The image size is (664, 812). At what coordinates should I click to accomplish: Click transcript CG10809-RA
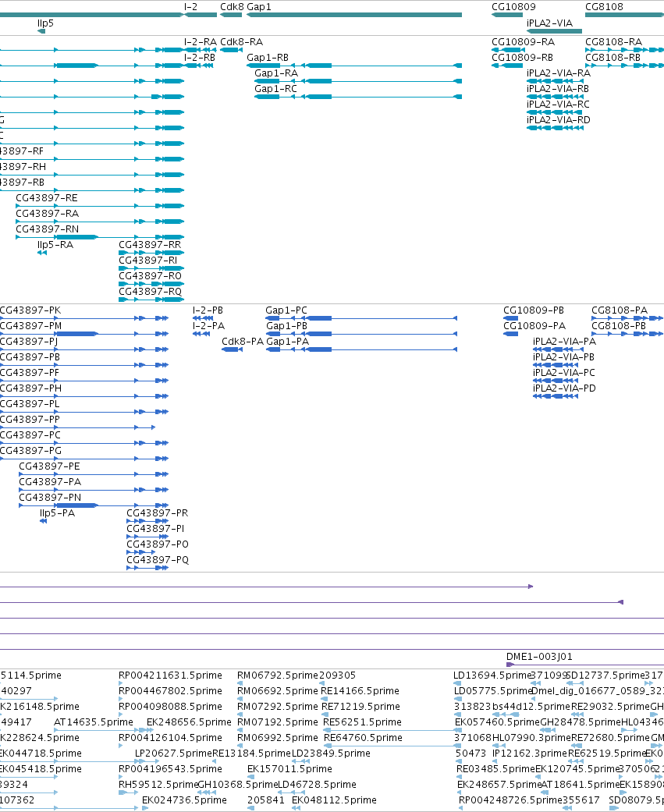pos(523,42)
